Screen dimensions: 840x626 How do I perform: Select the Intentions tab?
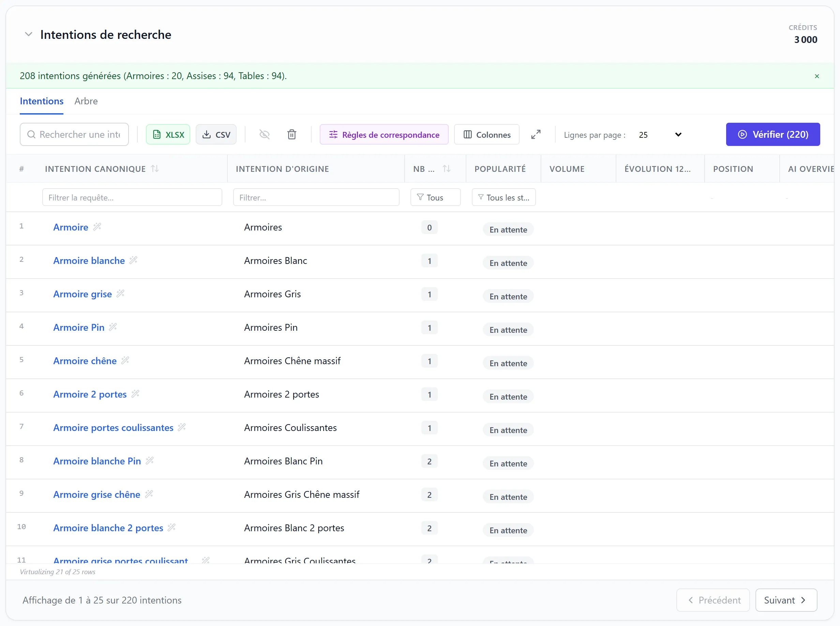point(42,101)
